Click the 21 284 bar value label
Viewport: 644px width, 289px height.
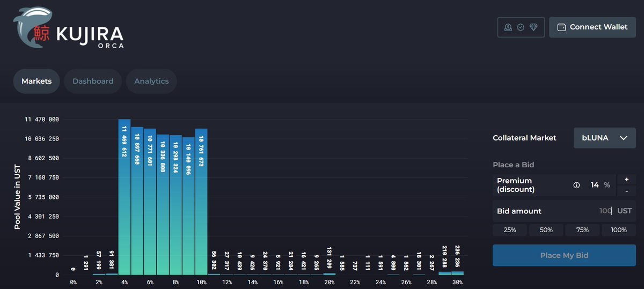point(291,261)
